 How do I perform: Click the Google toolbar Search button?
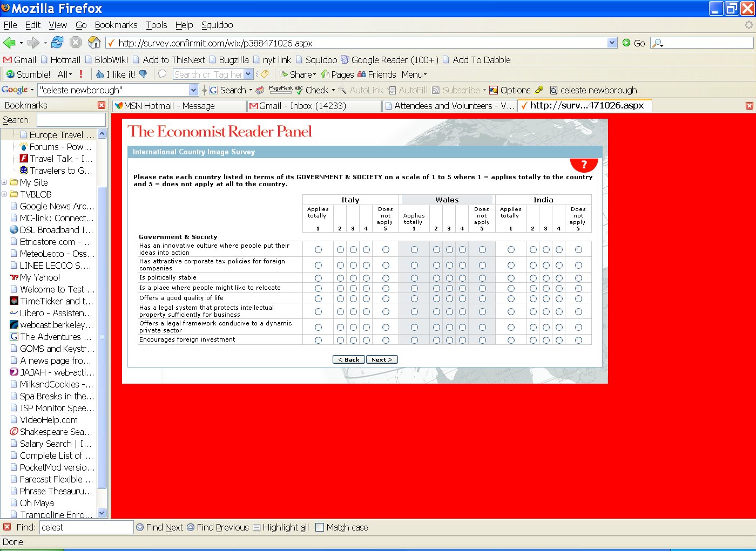pyautogui.click(x=228, y=90)
